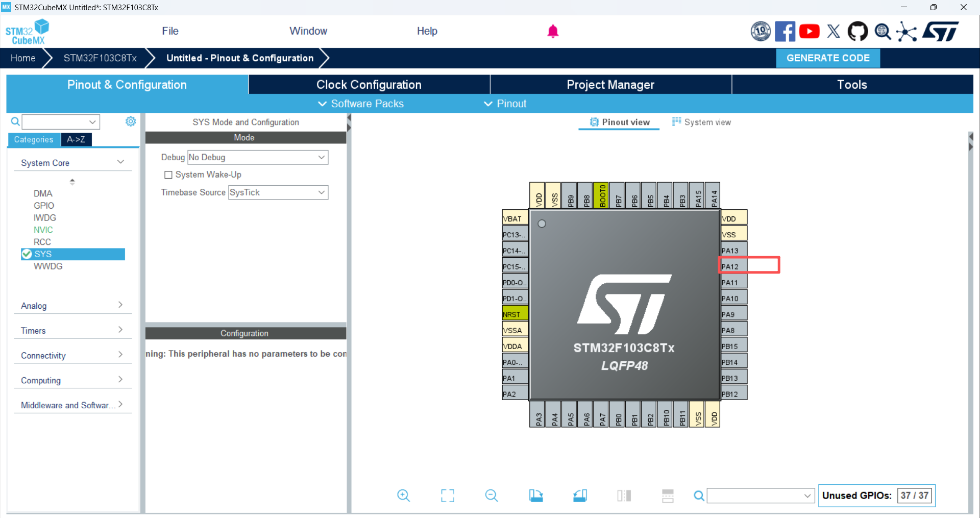Viewport: 980px width, 518px height.
Task: Click the mode panel collapse arrows
Action: click(x=349, y=123)
